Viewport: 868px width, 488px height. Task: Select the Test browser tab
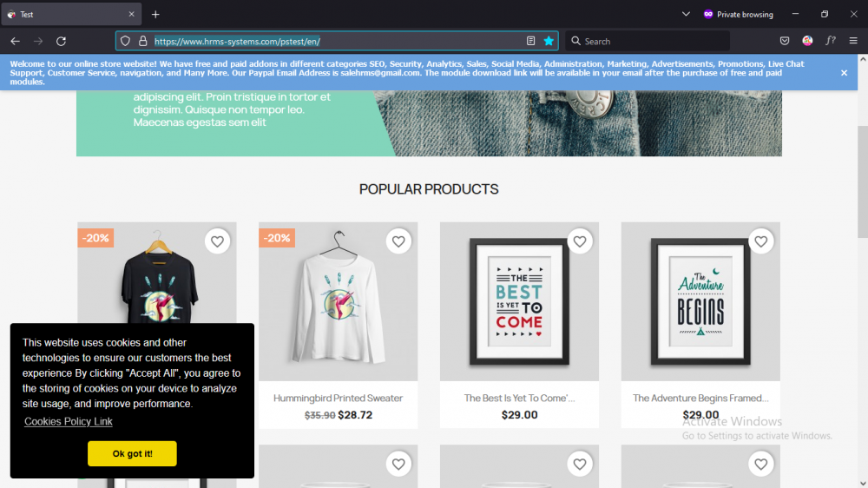click(71, 15)
